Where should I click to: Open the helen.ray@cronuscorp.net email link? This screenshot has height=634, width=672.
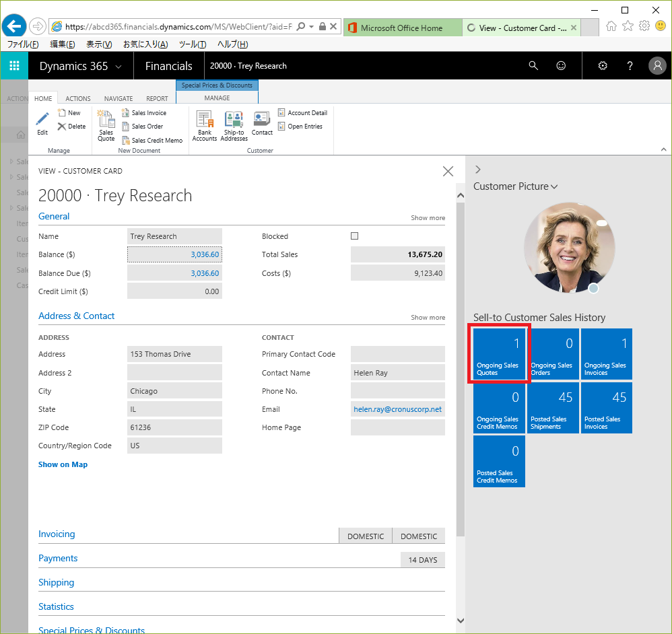[397, 409]
